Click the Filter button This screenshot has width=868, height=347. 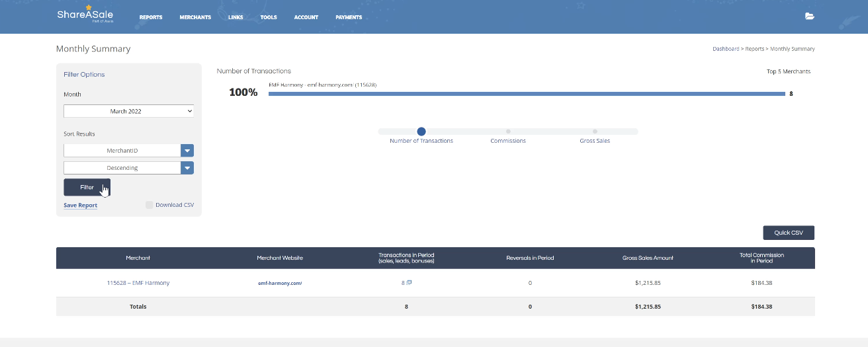click(x=87, y=187)
